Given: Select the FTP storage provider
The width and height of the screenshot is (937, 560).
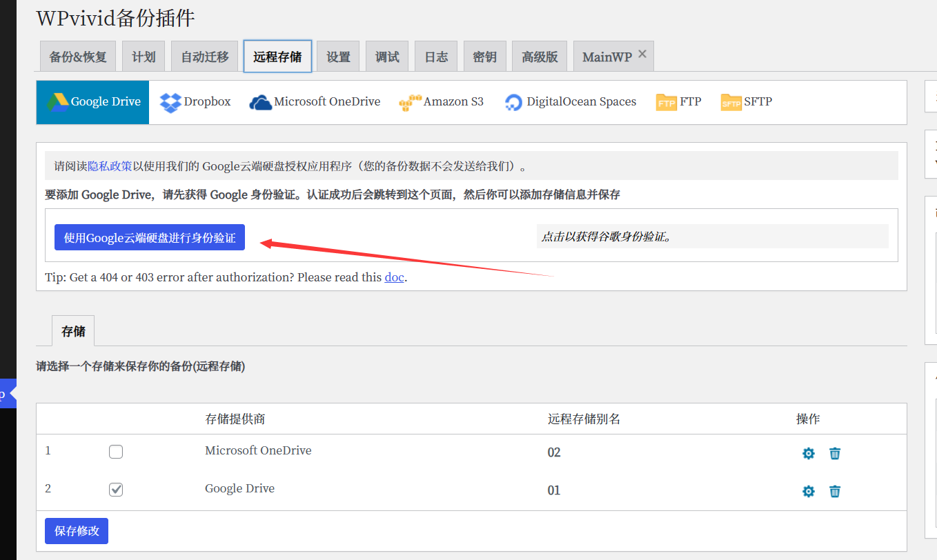Looking at the screenshot, I should [678, 102].
